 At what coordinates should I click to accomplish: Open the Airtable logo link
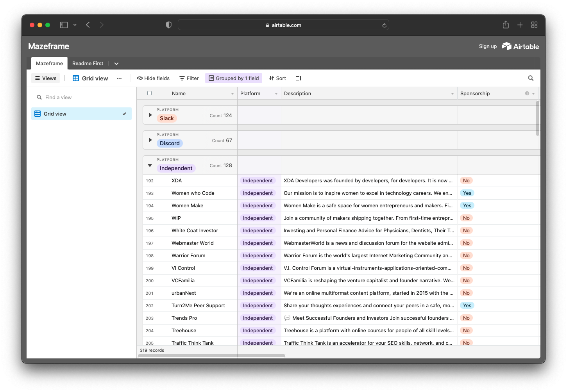point(520,46)
